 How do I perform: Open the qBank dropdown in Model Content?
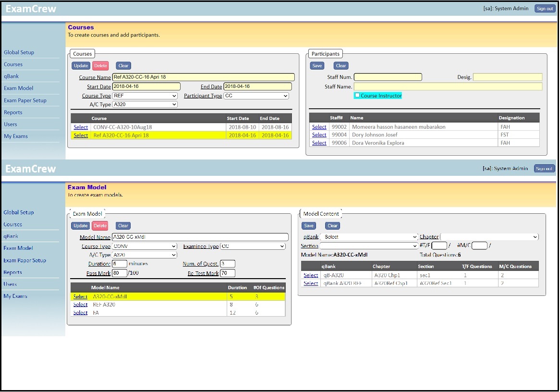click(x=369, y=237)
